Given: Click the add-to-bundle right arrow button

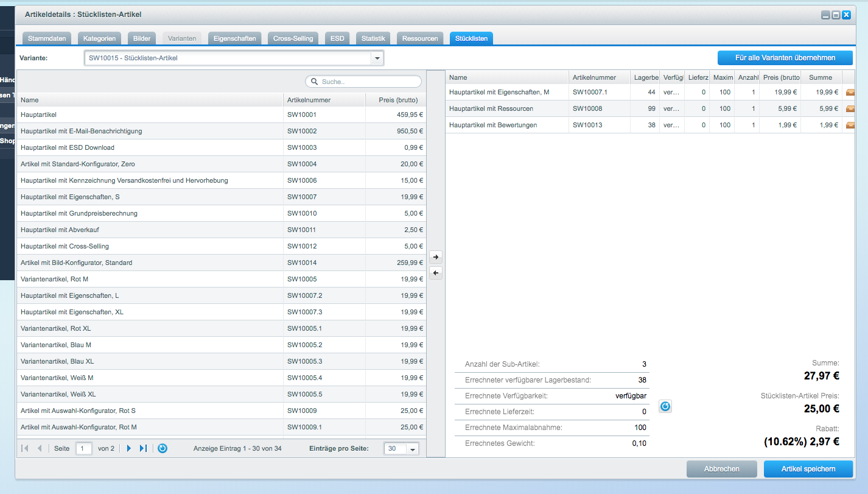Looking at the screenshot, I should pyautogui.click(x=436, y=258).
